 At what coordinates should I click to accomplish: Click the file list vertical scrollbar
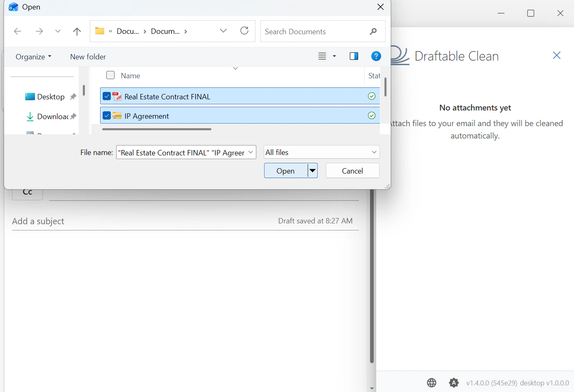click(x=385, y=87)
